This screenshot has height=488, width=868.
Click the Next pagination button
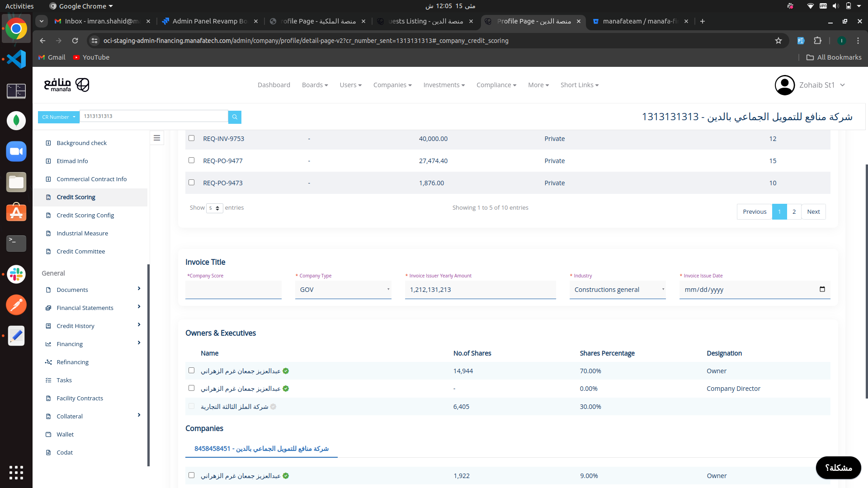(813, 212)
